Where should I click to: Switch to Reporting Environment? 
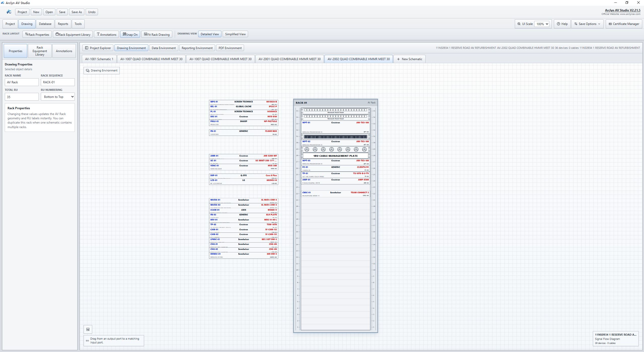tap(197, 48)
